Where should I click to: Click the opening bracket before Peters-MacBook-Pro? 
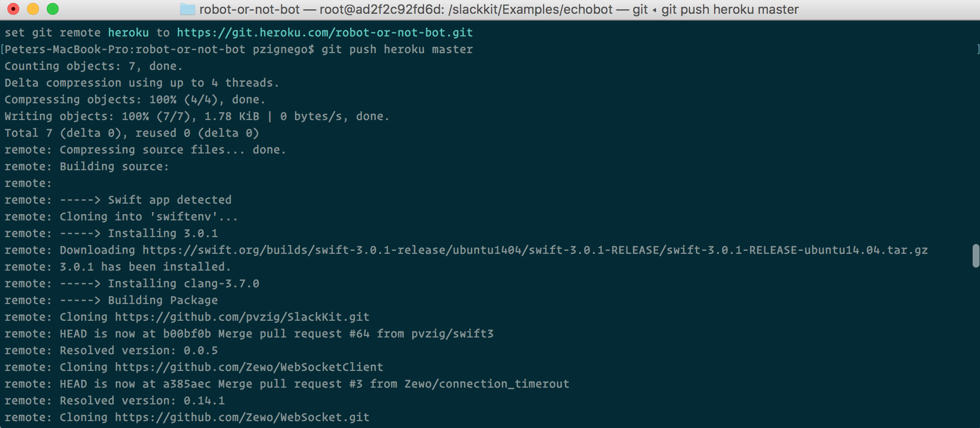click(x=2, y=50)
